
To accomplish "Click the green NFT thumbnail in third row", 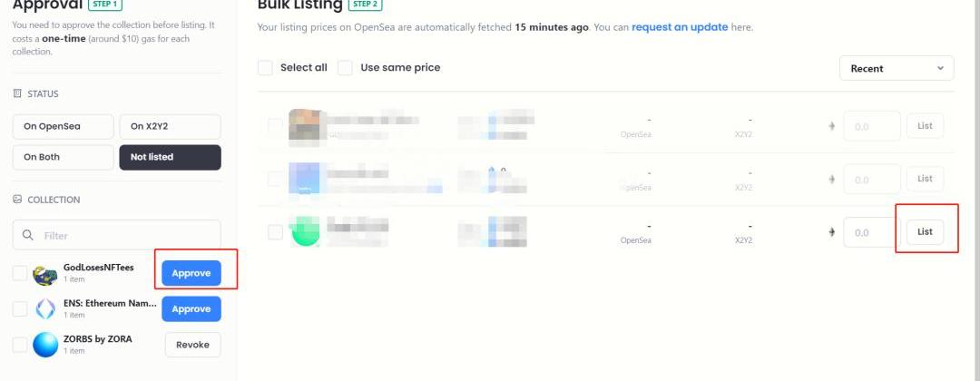I will (305, 232).
